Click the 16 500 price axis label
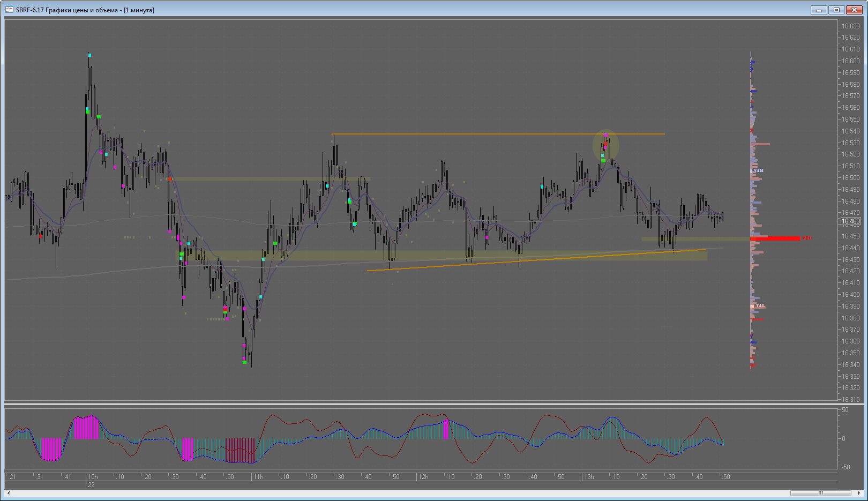 [850, 178]
